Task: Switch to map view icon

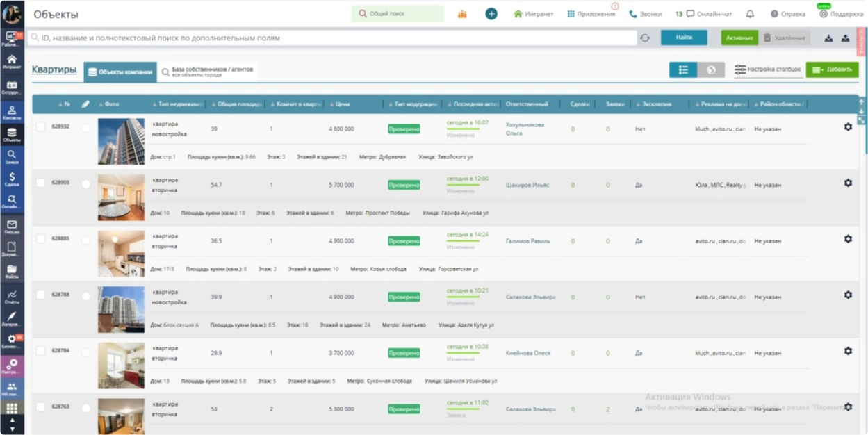Action: [711, 70]
